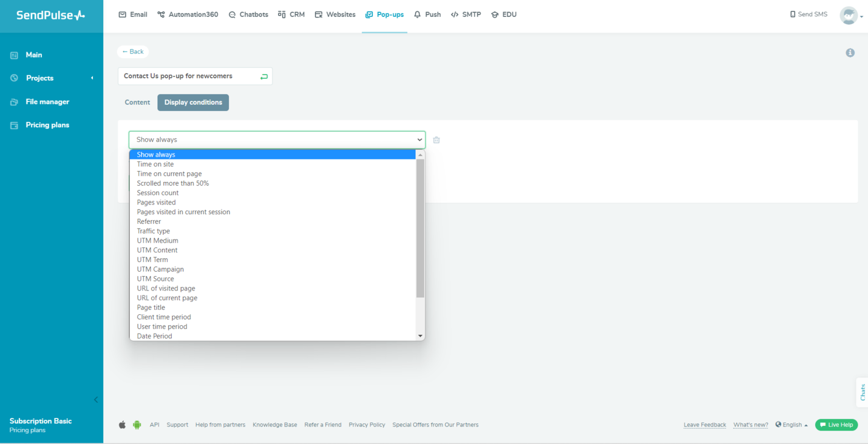Click the info icon at top right

tap(850, 53)
